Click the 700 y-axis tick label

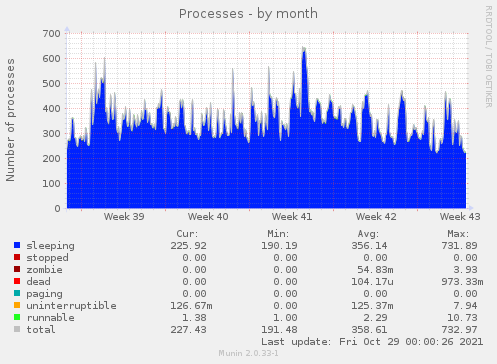click(x=51, y=33)
